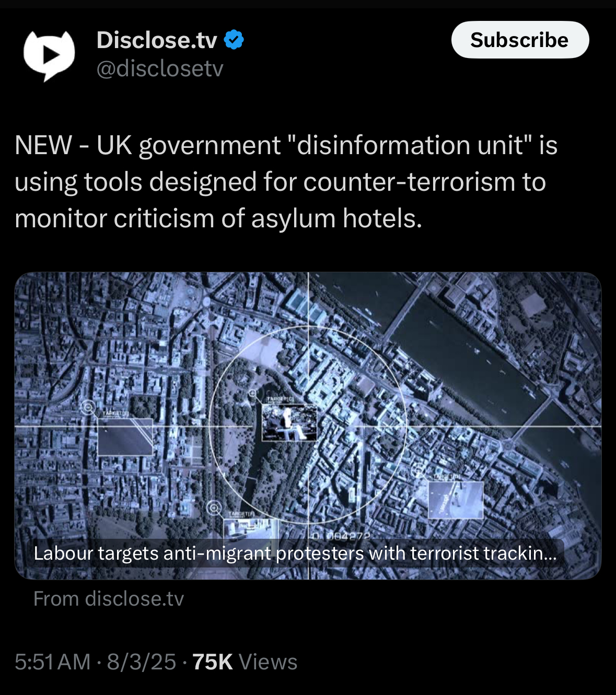The image size is (616, 695).
Task: Click the center target thumbnail on the map
Action: 289,422
